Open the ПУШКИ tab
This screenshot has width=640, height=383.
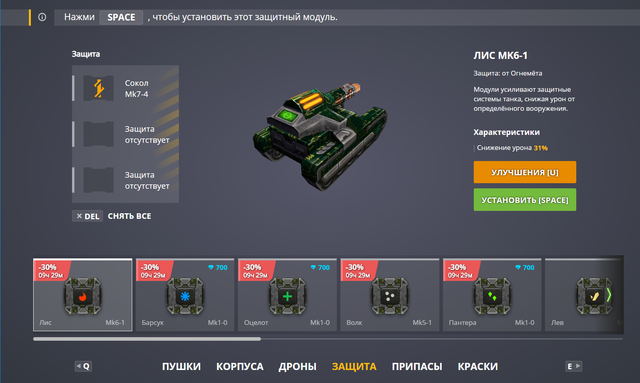181,366
